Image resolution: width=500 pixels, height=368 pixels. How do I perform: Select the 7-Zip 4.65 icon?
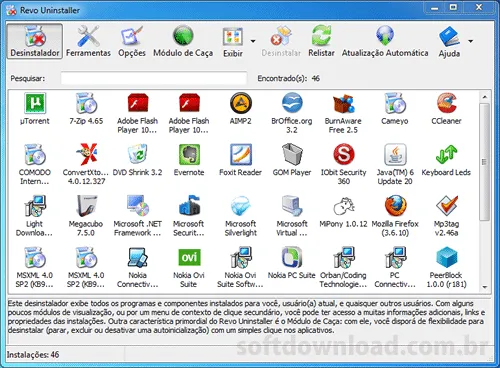[x=86, y=103]
